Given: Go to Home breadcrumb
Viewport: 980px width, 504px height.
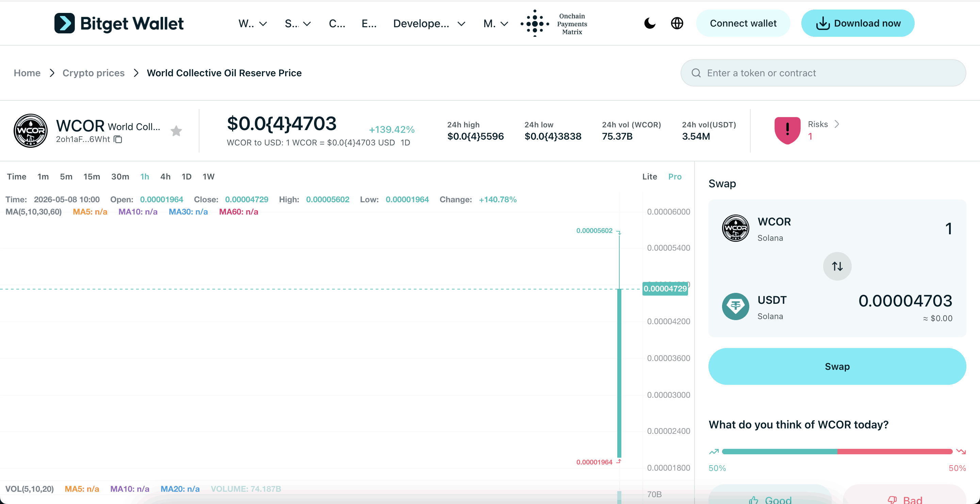Looking at the screenshot, I should (27, 73).
